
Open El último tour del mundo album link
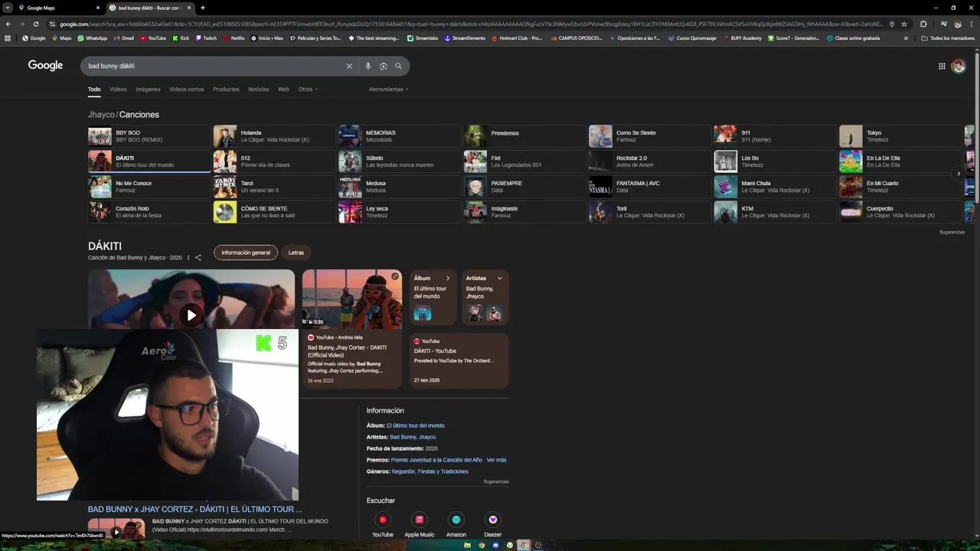[415, 425]
